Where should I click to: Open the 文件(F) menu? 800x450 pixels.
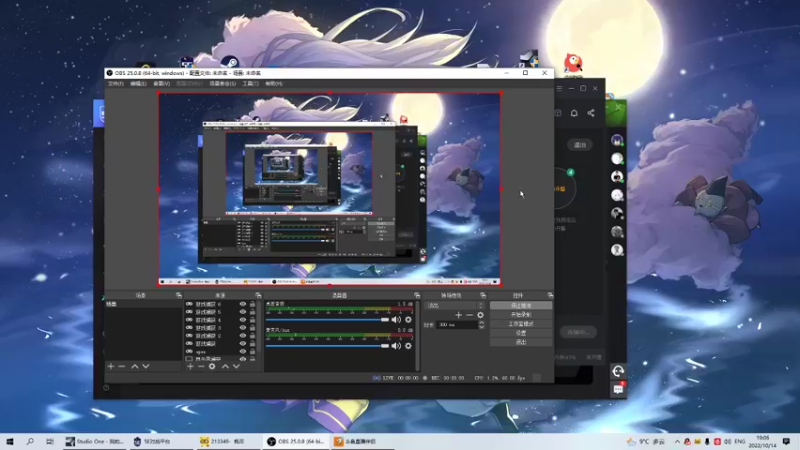point(116,84)
